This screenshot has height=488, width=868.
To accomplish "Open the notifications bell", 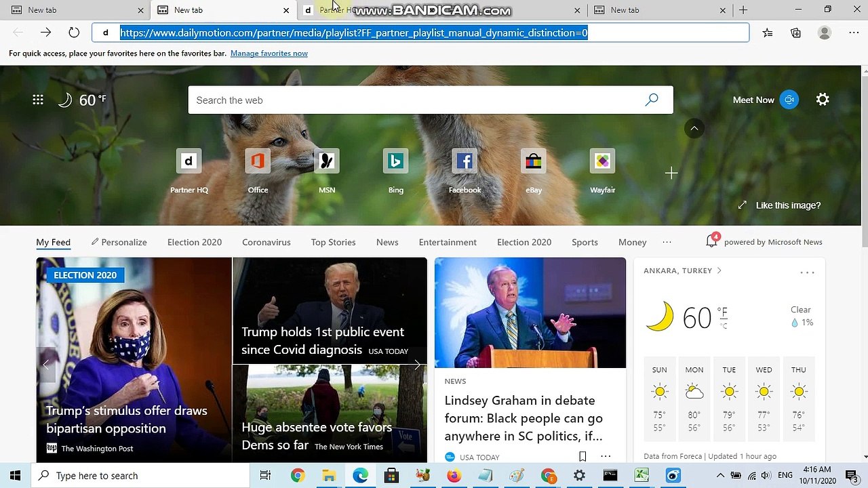I will pos(711,241).
